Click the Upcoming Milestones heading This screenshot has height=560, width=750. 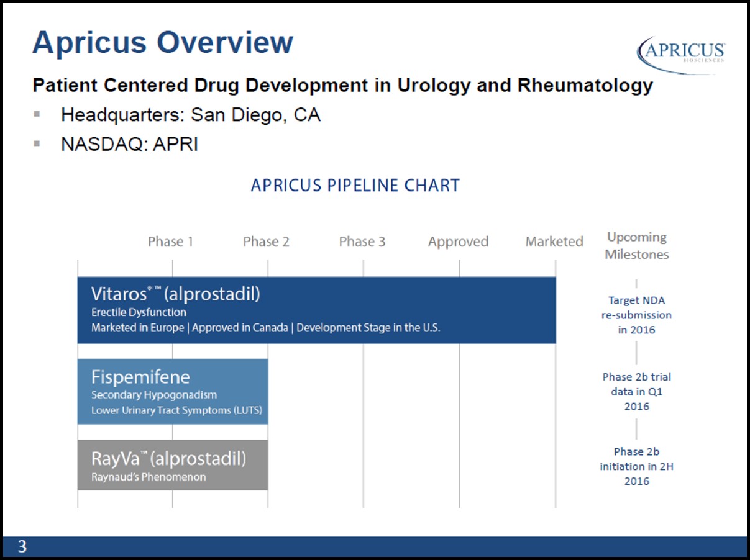(637, 246)
